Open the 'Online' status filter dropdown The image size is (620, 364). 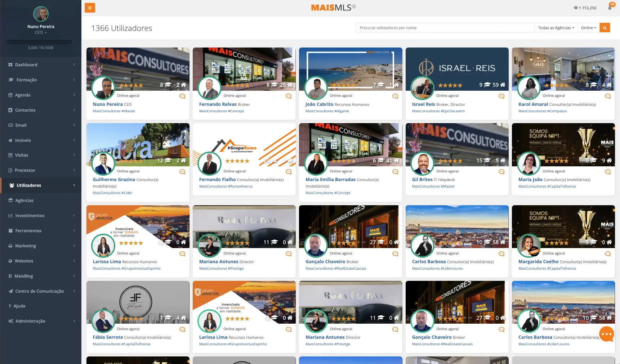click(588, 27)
